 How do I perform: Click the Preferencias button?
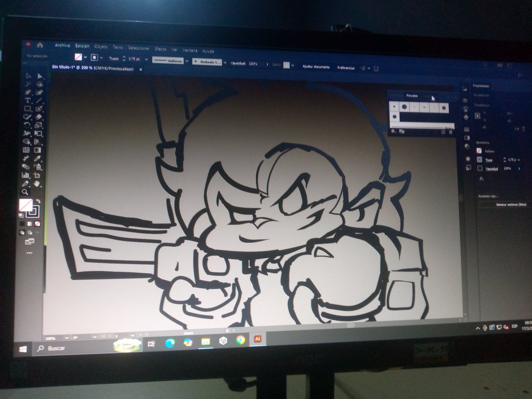[346, 68]
